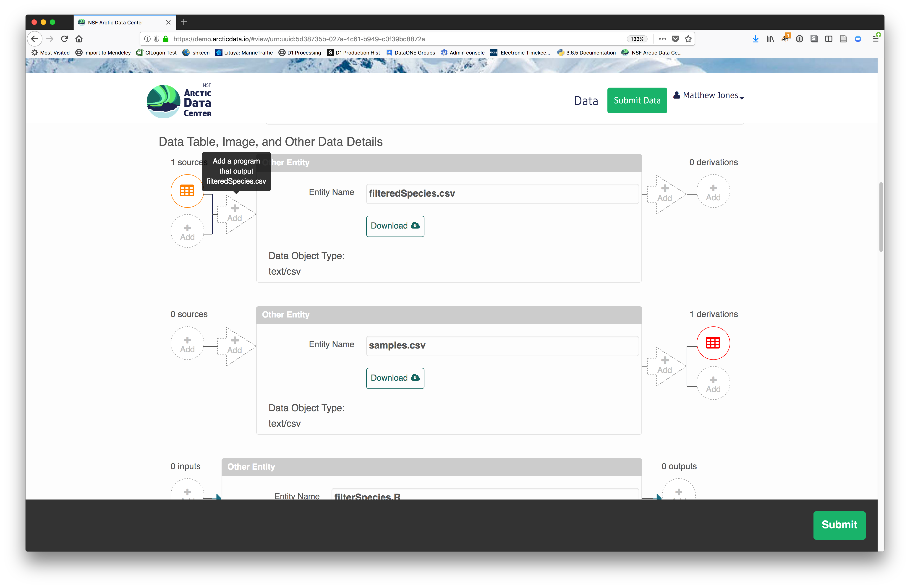
Task: Add derivation circle below red table icon
Action: click(x=713, y=383)
